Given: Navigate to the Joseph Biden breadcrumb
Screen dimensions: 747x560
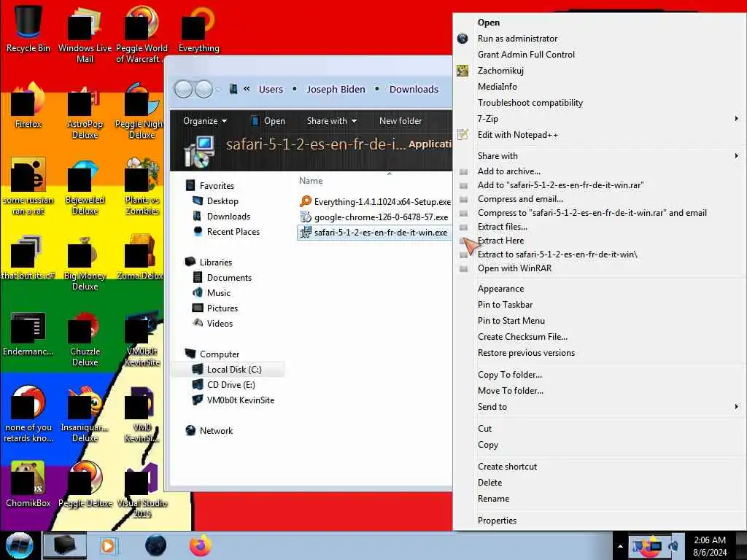Looking at the screenshot, I should point(336,89).
